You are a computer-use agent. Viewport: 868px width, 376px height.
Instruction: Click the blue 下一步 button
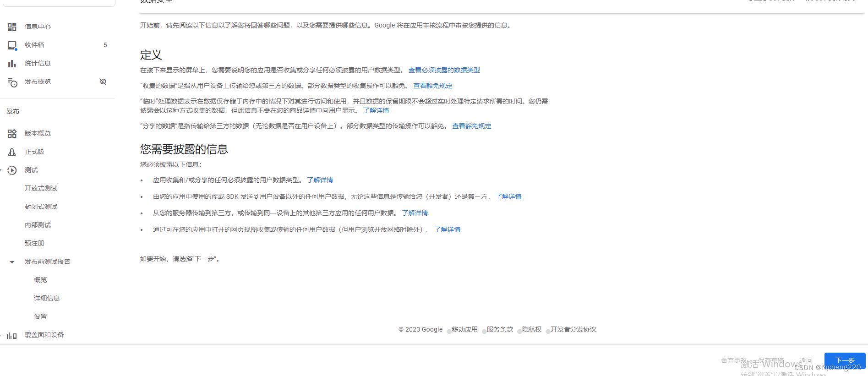[x=845, y=360]
